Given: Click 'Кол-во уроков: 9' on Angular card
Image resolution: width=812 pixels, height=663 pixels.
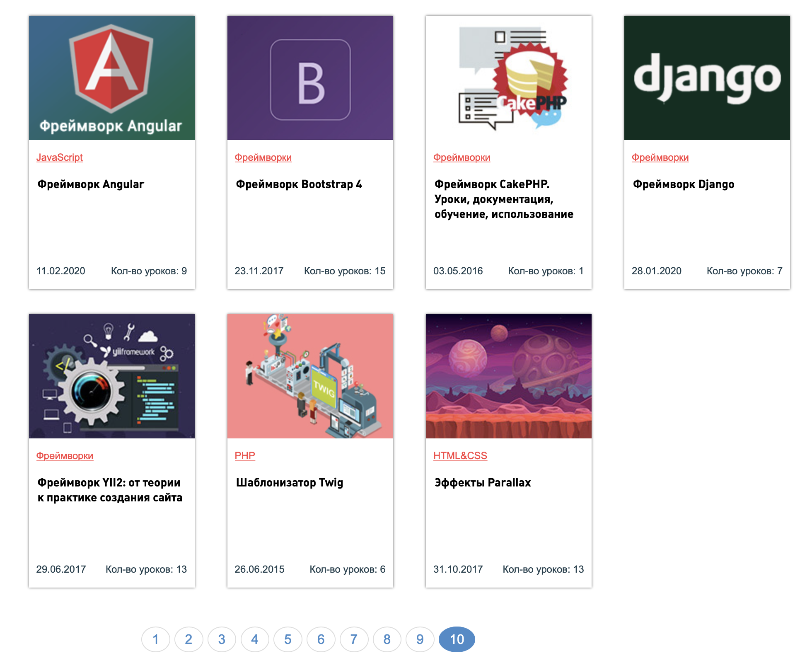Looking at the screenshot, I should (149, 271).
